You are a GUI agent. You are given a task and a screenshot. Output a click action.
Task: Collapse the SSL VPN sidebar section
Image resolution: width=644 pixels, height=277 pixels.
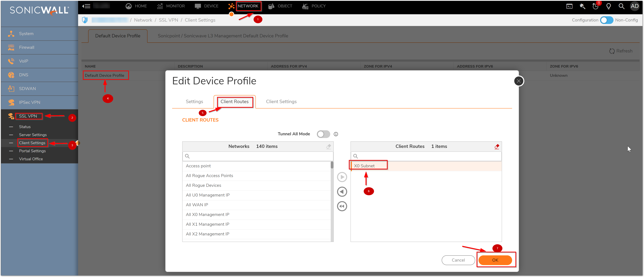click(x=28, y=116)
